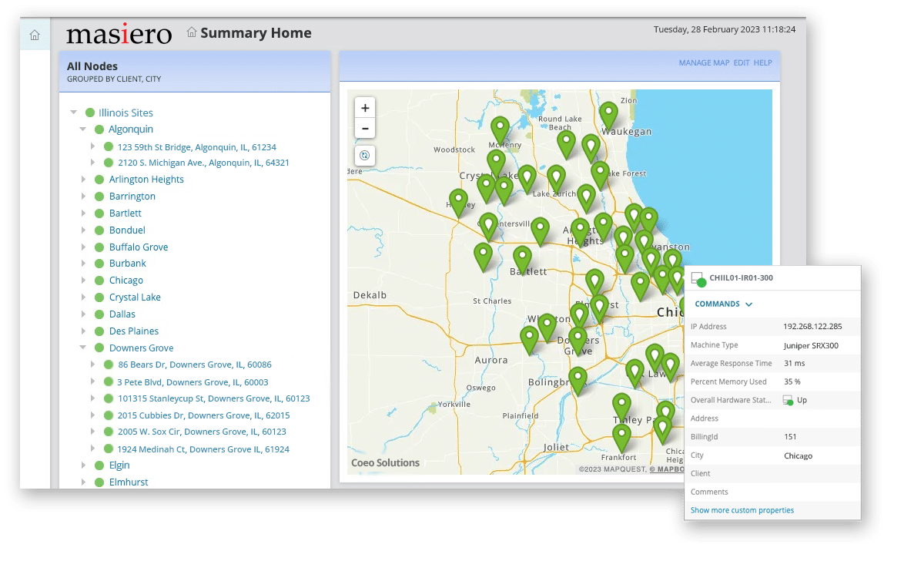Click the home icon in the left sidebar
The height and width of the screenshot is (578, 924).
tap(35, 35)
